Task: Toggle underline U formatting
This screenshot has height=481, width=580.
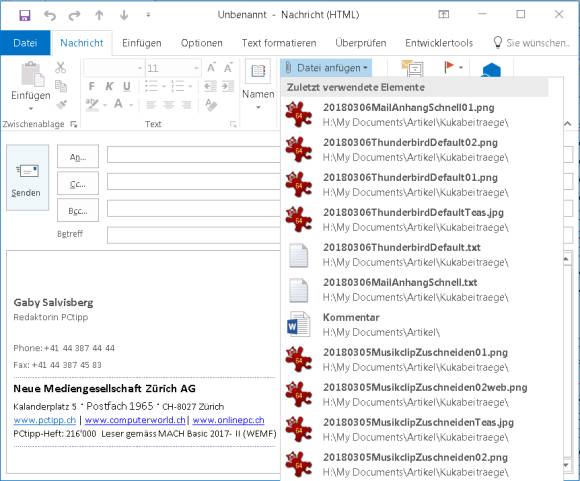Action: coord(127,86)
